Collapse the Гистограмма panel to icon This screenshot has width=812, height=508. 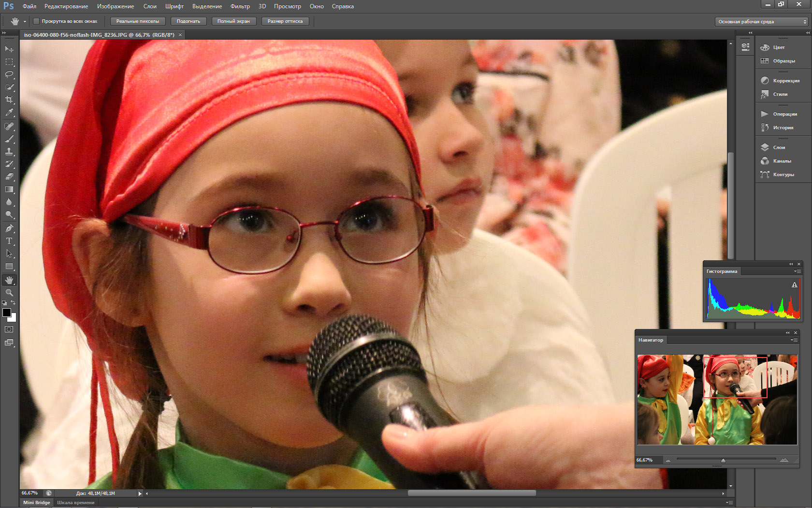coord(791,264)
